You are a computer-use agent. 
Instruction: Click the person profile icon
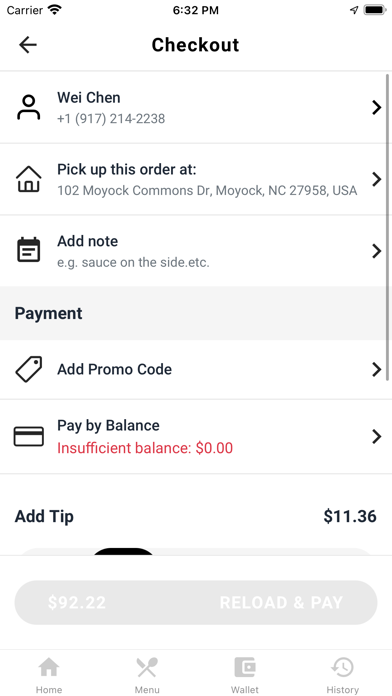pyautogui.click(x=28, y=107)
